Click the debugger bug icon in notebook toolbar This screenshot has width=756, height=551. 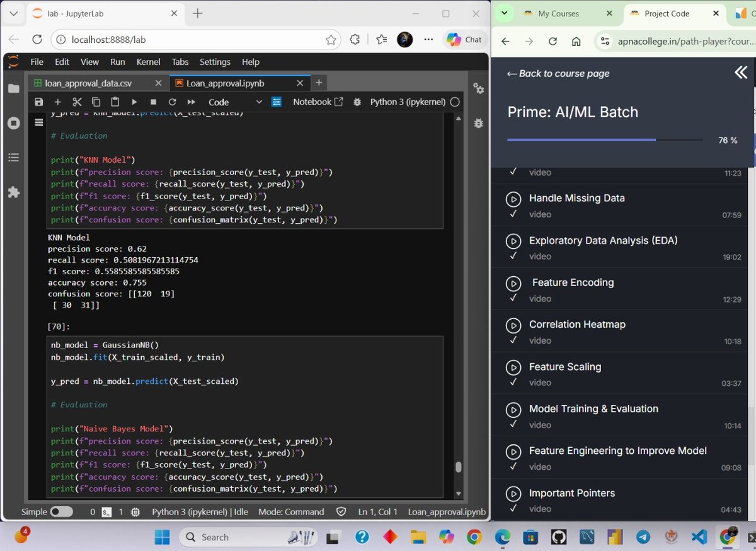click(357, 101)
